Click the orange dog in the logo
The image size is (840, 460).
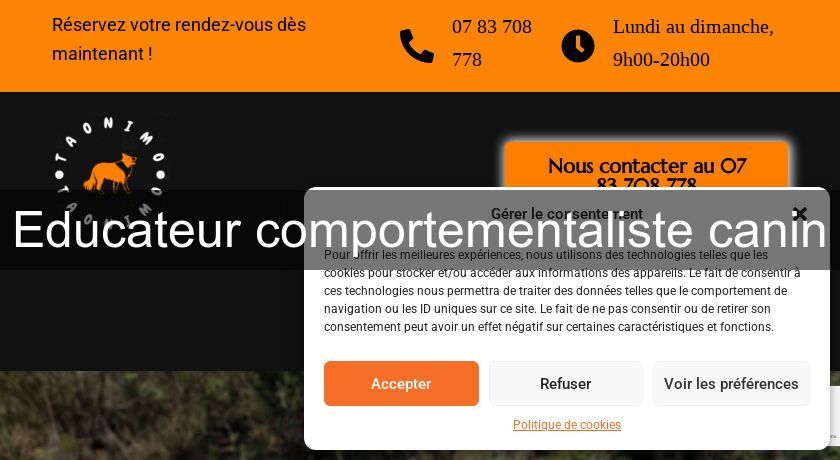tap(110, 172)
